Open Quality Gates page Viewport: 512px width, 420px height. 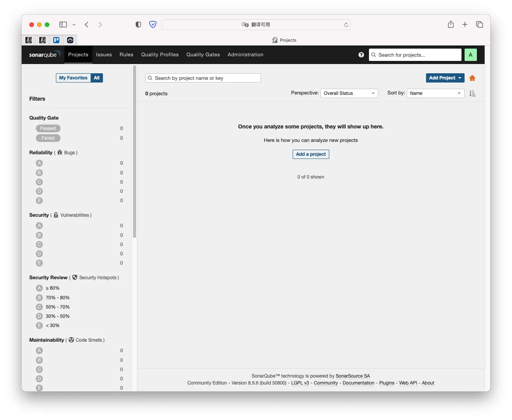(x=203, y=55)
